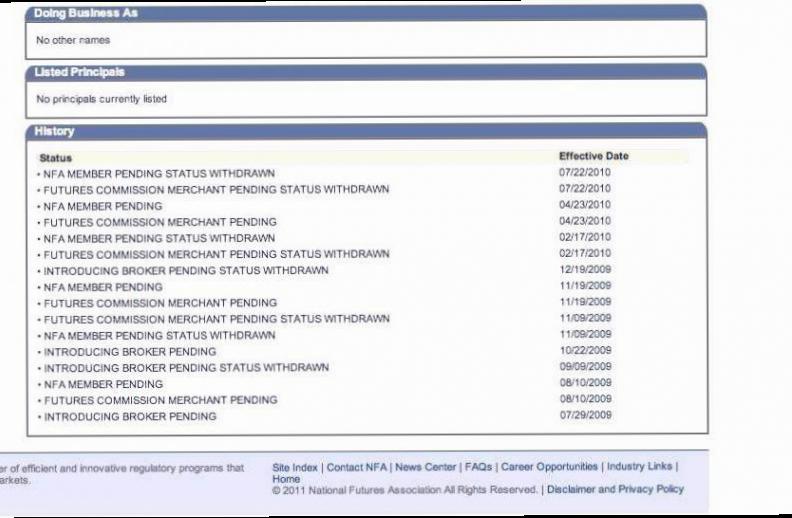Select the 04/23/2010 NFA Member Pending row
The width and height of the screenshot is (792, 518).
pyautogui.click(x=364, y=205)
